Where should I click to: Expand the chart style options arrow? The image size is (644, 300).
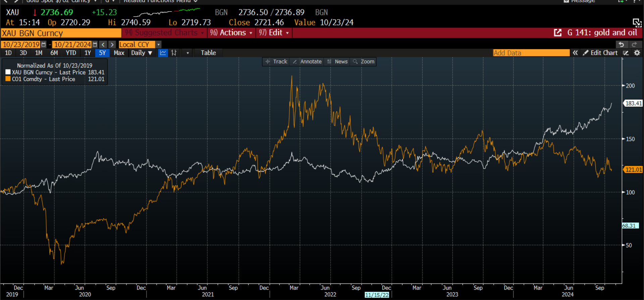pos(187,53)
